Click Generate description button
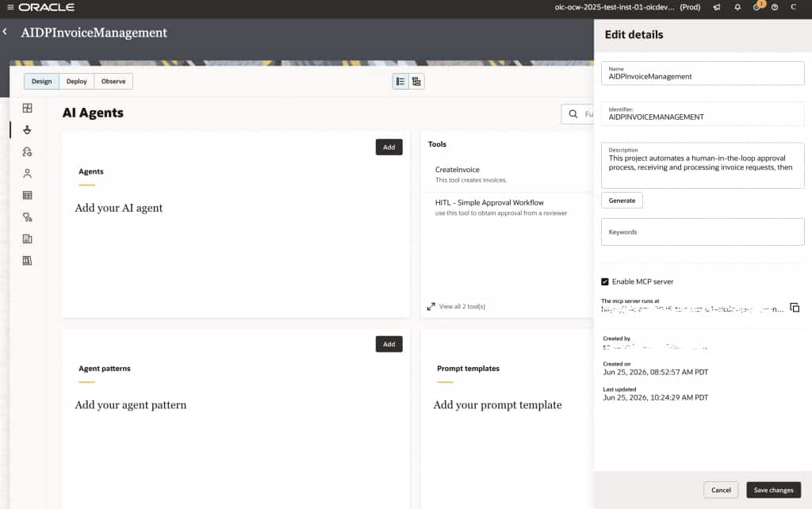812x509 pixels. click(x=622, y=201)
